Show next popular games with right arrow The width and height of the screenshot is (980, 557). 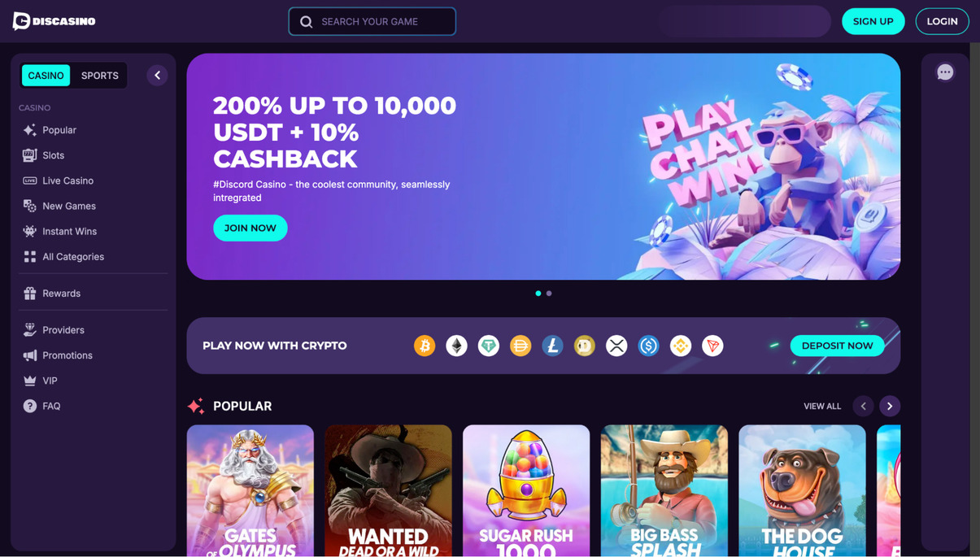click(x=890, y=406)
